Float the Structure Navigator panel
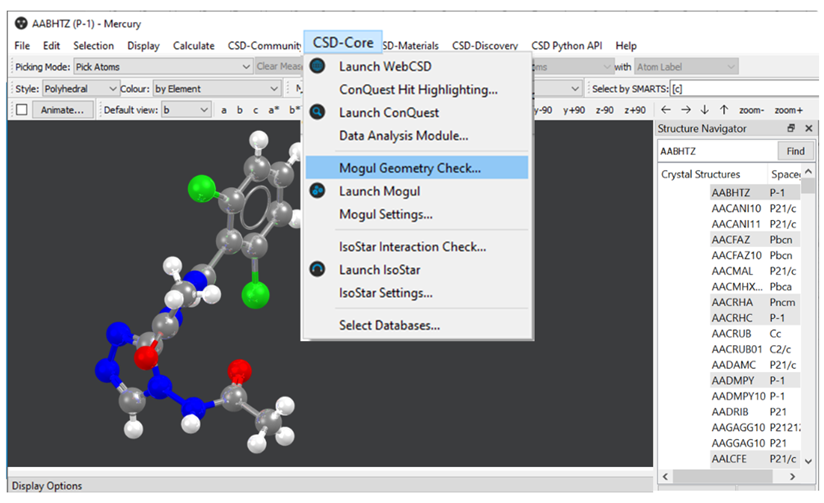Image resolution: width=824 pixels, height=503 pixels. tap(791, 129)
